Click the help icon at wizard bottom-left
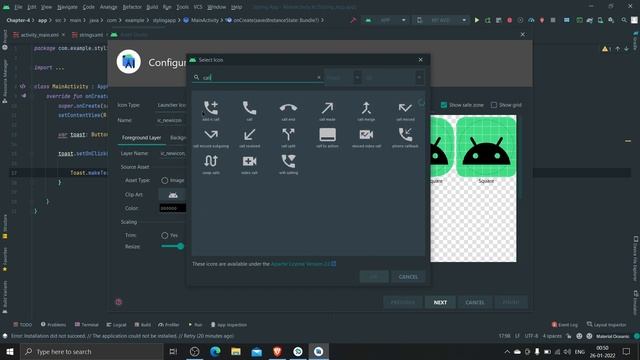640x360 pixels. pos(119,302)
